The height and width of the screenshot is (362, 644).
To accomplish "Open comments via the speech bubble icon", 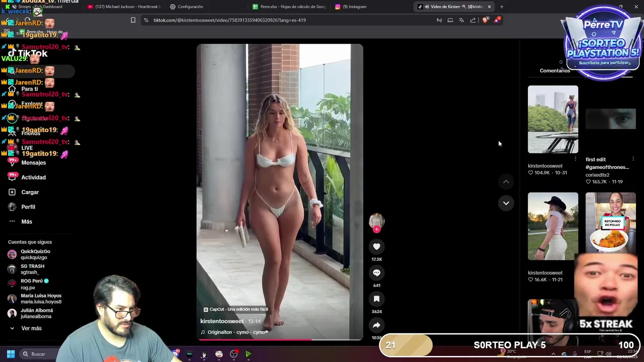I will [376, 273].
